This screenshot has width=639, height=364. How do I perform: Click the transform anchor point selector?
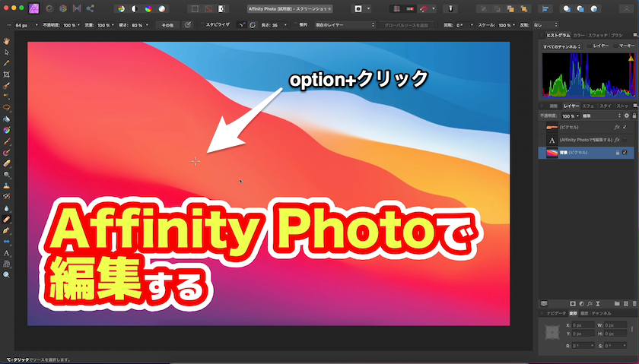pyautogui.click(x=552, y=332)
